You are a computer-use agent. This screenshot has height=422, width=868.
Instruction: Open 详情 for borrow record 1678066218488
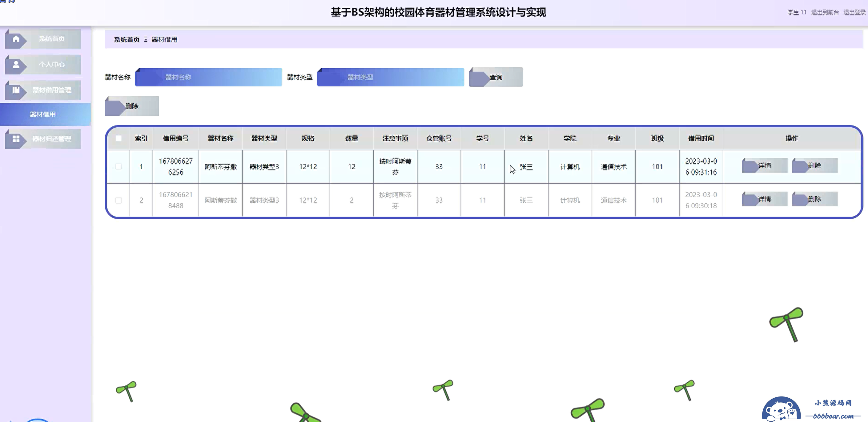coord(765,199)
